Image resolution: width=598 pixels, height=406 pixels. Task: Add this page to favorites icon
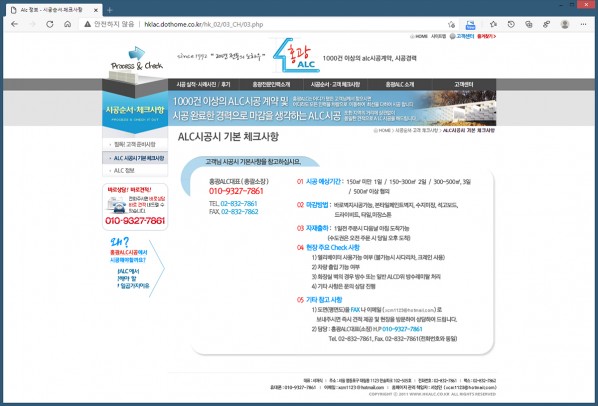coord(452,24)
